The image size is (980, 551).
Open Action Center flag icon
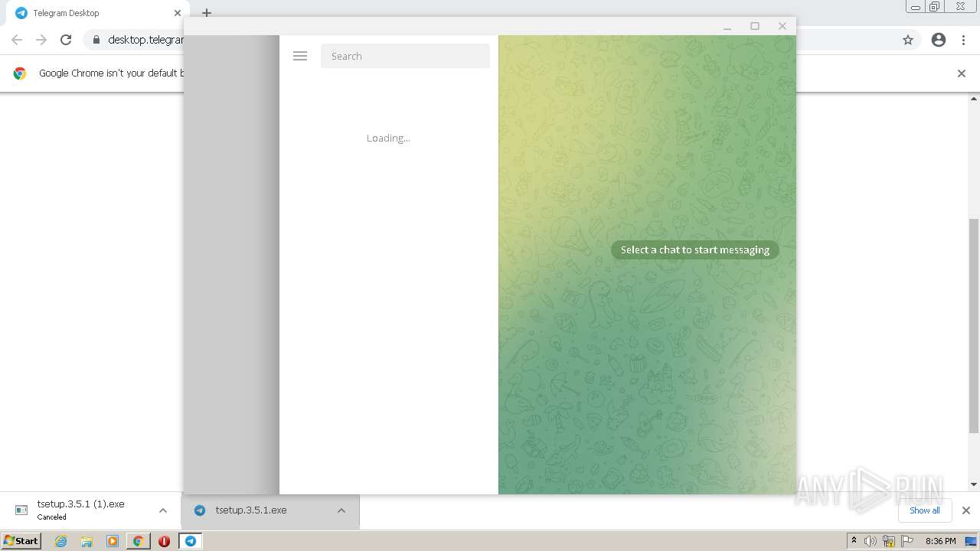pos(908,541)
